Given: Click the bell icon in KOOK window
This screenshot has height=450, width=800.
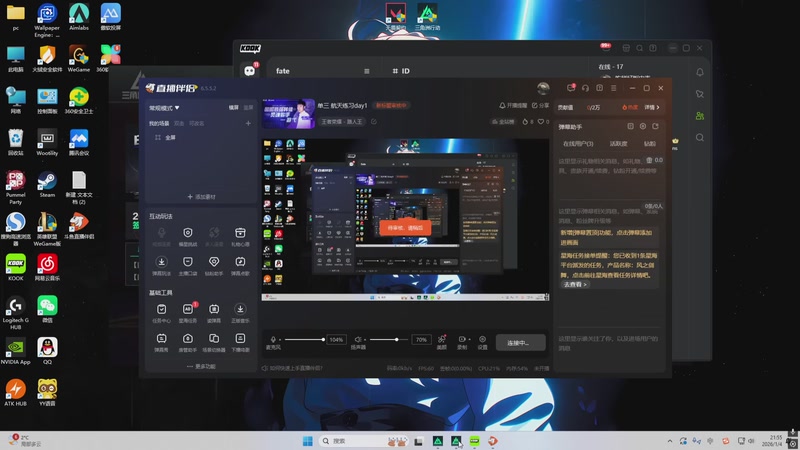Looking at the screenshot, I should click(x=700, y=72).
